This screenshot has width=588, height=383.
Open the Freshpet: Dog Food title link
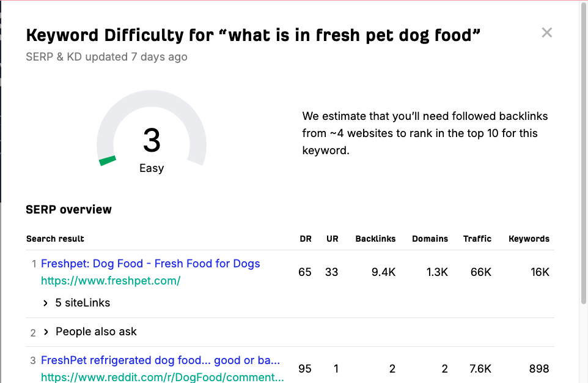click(x=150, y=264)
